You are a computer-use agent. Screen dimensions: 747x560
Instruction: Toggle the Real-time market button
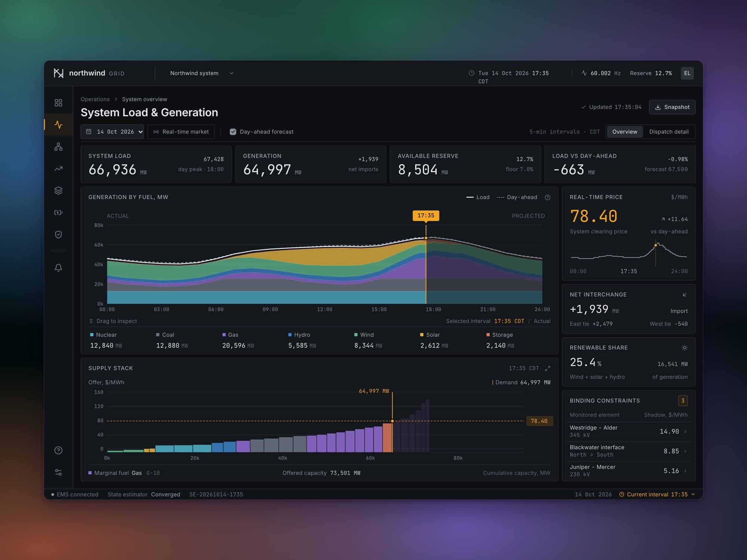pos(181,132)
